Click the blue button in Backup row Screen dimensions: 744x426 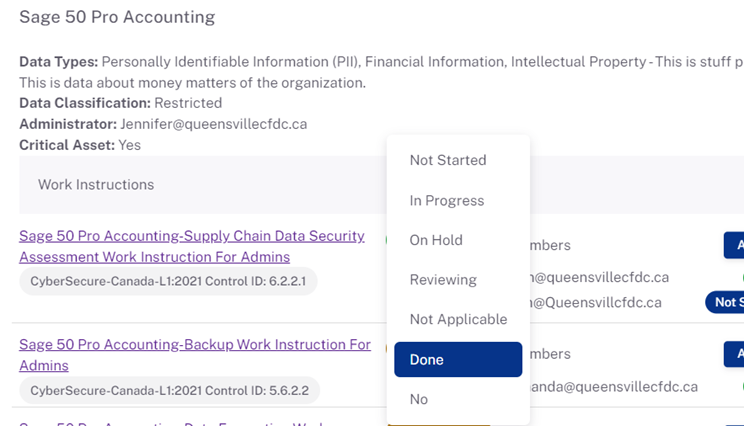[734, 353]
